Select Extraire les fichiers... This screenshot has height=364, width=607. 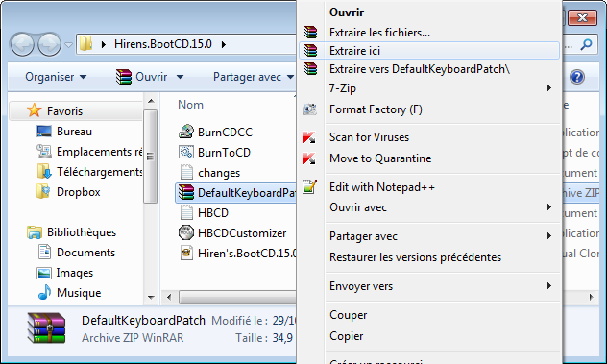tap(429, 33)
